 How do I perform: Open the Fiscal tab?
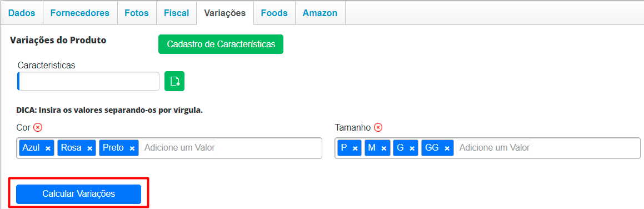pyautogui.click(x=177, y=13)
